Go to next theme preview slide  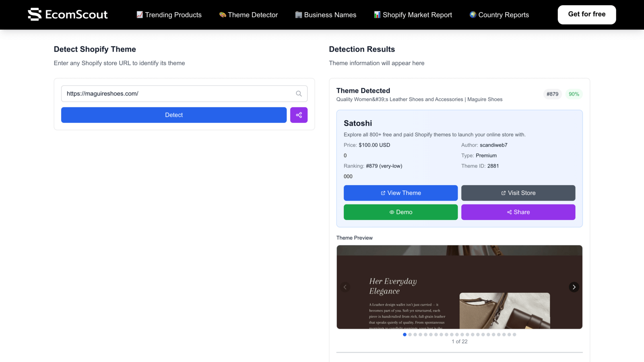[x=574, y=287]
